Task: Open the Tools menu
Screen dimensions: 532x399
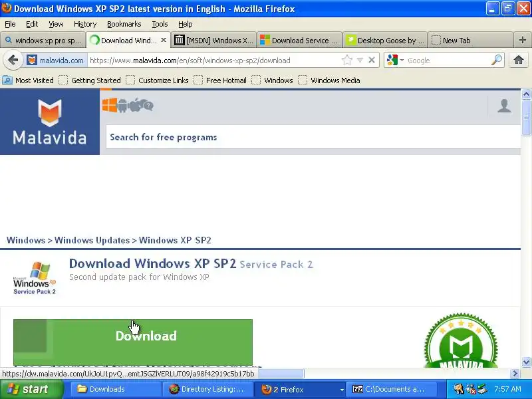Action: pos(160,24)
